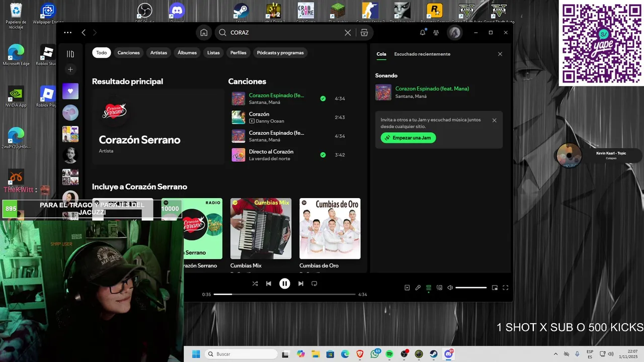Close the queue side panel
Viewport: 644px width, 362px height.
tap(500, 54)
